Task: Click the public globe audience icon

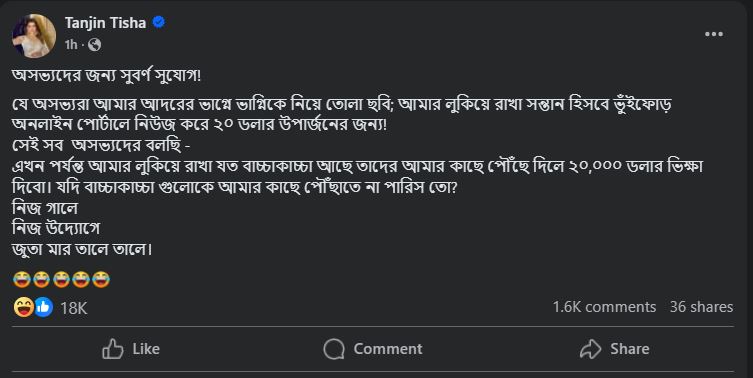Action: pyautogui.click(x=95, y=45)
